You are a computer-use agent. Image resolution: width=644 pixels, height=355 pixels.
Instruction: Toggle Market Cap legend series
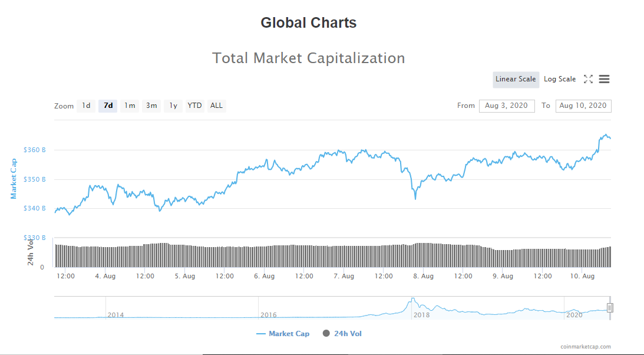tap(289, 334)
